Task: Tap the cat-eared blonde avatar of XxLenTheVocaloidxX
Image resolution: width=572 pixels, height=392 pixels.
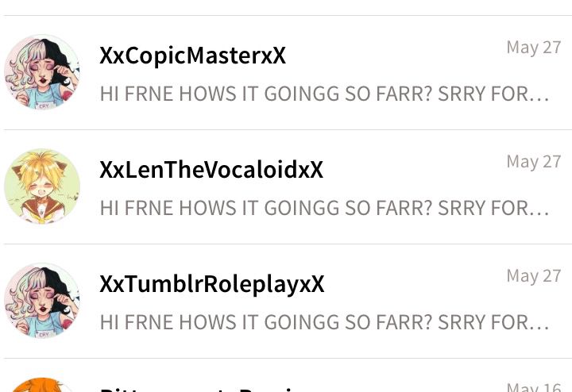Action: (x=42, y=186)
